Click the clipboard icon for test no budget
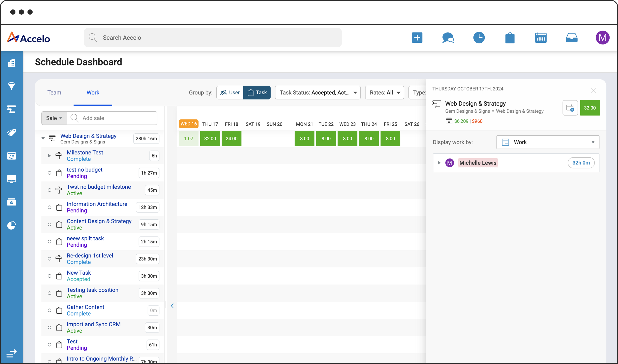 point(59,173)
